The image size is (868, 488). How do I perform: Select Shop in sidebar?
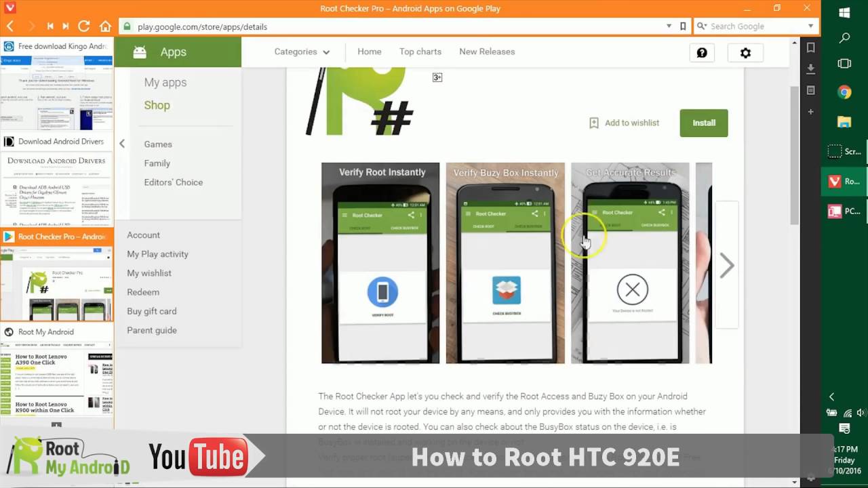(x=157, y=105)
